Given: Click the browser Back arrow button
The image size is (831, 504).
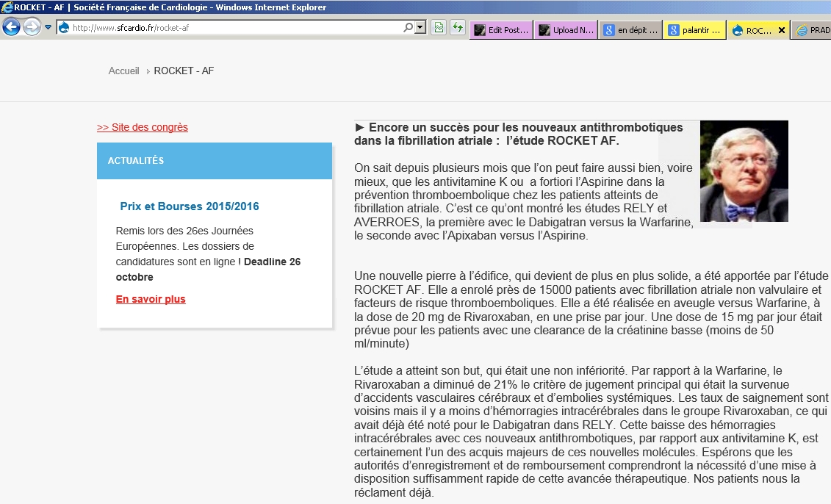Looking at the screenshot, I should (11, 27).
